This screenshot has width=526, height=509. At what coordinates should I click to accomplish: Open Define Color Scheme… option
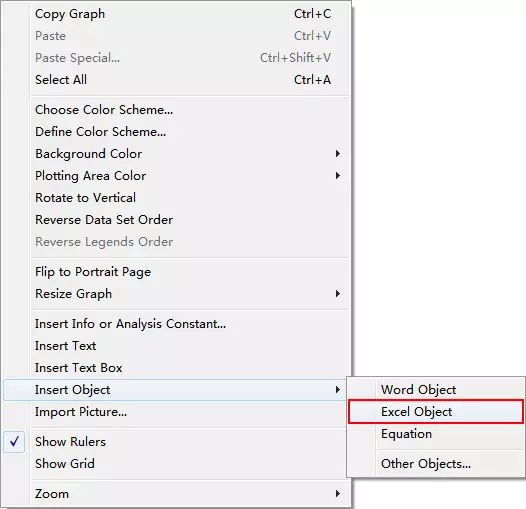(175, 132)
